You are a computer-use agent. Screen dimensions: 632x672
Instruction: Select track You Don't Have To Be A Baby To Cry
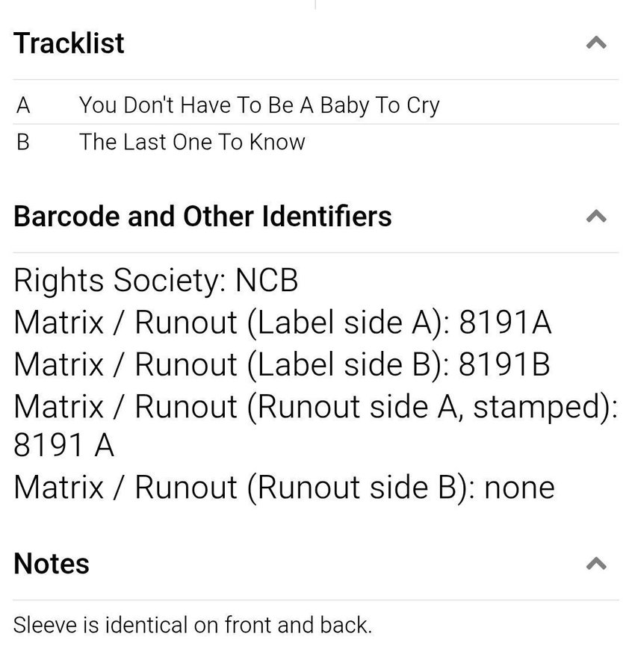(259, 105)
